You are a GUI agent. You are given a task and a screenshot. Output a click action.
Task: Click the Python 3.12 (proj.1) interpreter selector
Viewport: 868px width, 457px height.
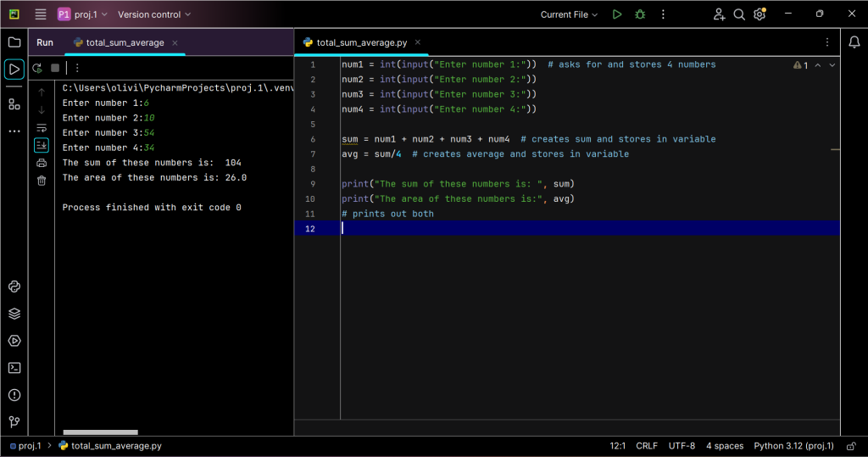(793, 446)
